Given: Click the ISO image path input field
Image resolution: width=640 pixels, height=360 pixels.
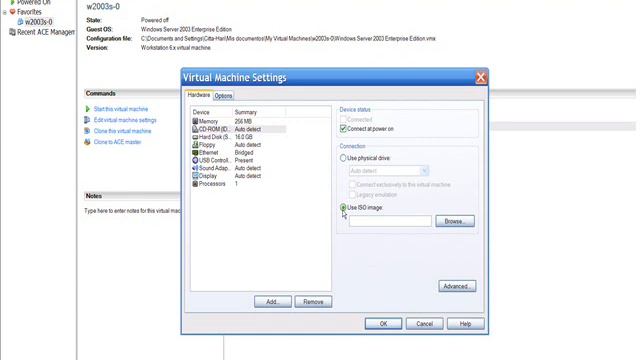Looking at the screenshot, I should coord(390,221).
